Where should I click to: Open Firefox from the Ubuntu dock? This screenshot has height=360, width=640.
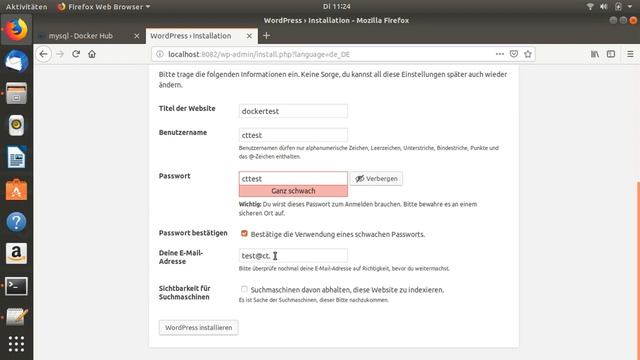point(16,29)
